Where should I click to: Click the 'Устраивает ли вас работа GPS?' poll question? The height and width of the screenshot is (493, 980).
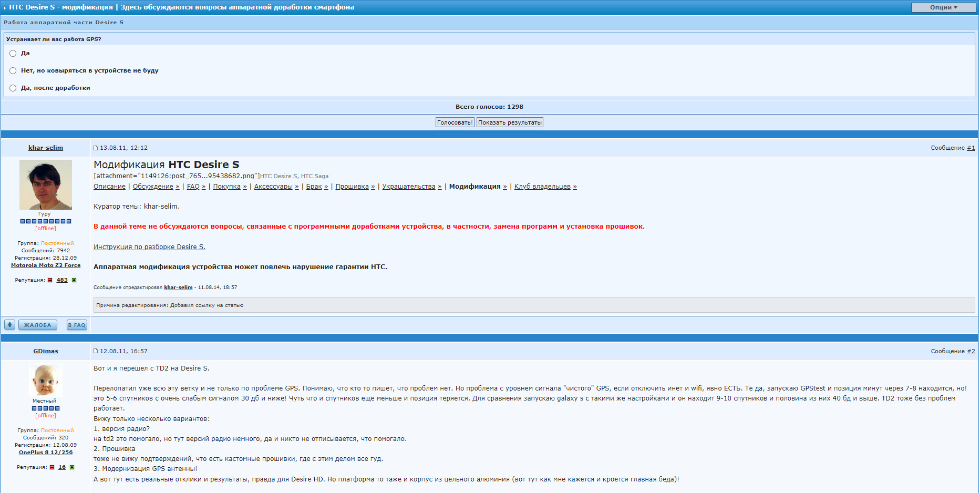click(x=54, y=39)
